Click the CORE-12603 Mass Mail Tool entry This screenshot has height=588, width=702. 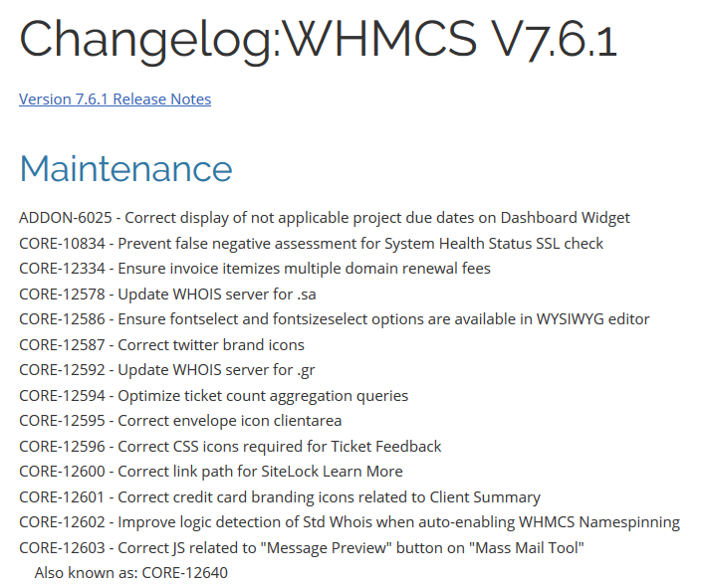302,548
